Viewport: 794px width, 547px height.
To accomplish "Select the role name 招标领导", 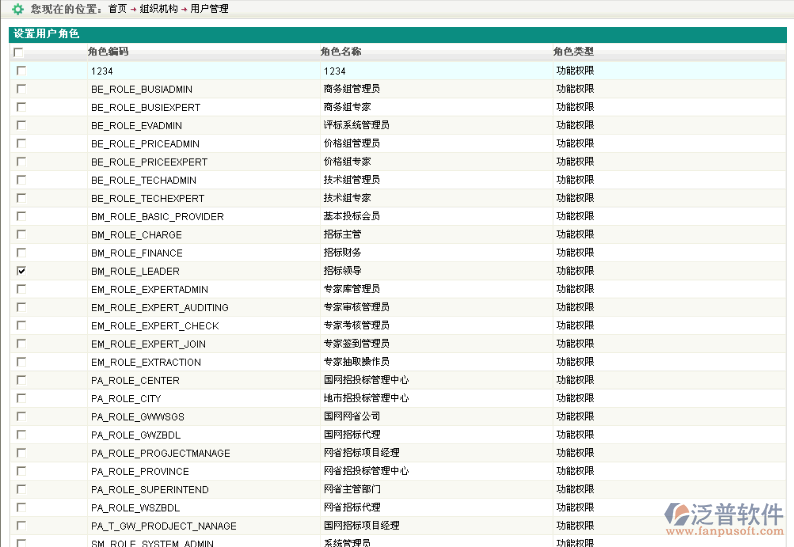I will [x=342, y=271].
